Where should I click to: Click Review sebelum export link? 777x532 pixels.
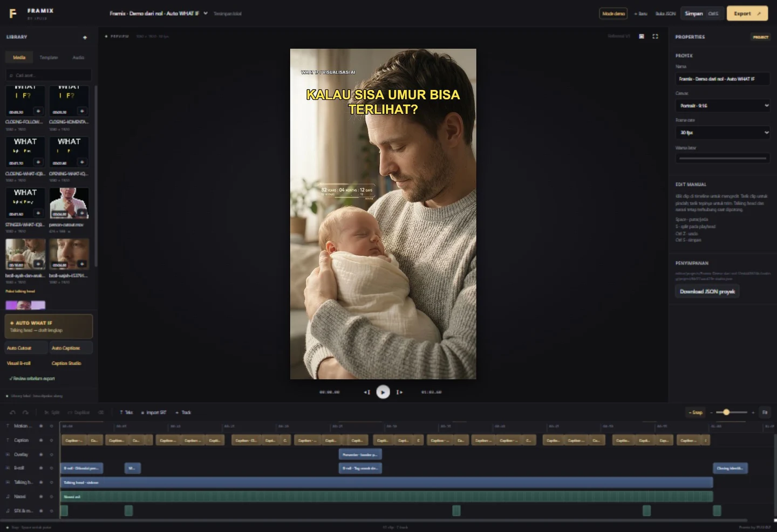point(32,379)
